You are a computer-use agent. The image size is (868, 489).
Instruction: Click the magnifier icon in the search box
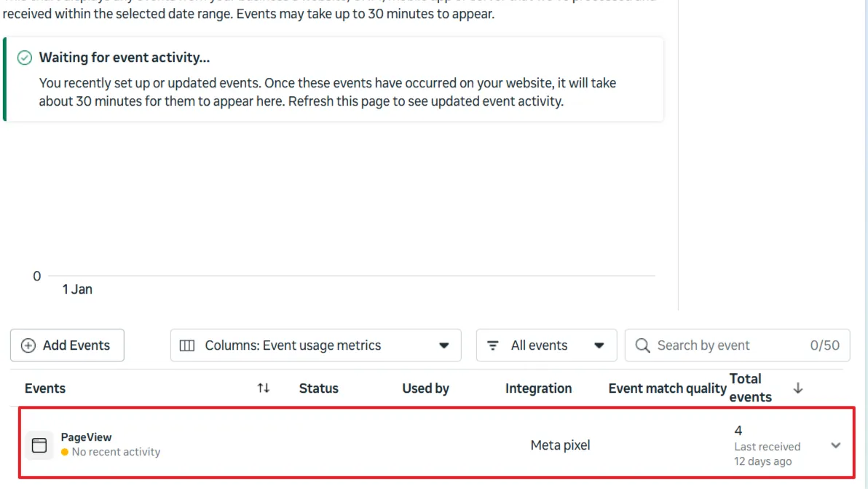click(642, 345)
